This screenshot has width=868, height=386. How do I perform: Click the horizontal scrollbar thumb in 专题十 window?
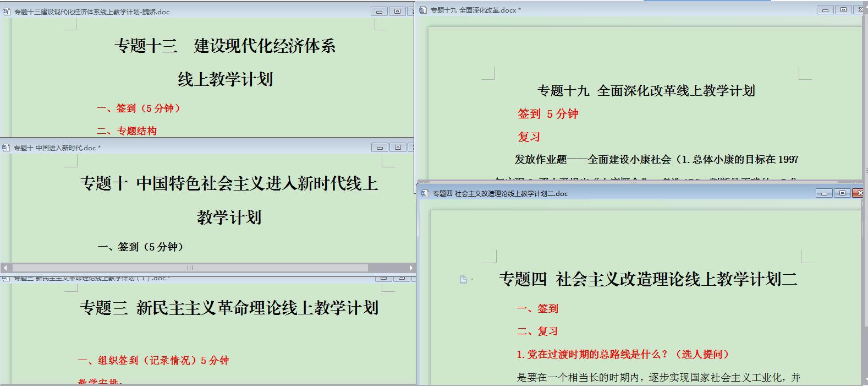click(190, 268)
